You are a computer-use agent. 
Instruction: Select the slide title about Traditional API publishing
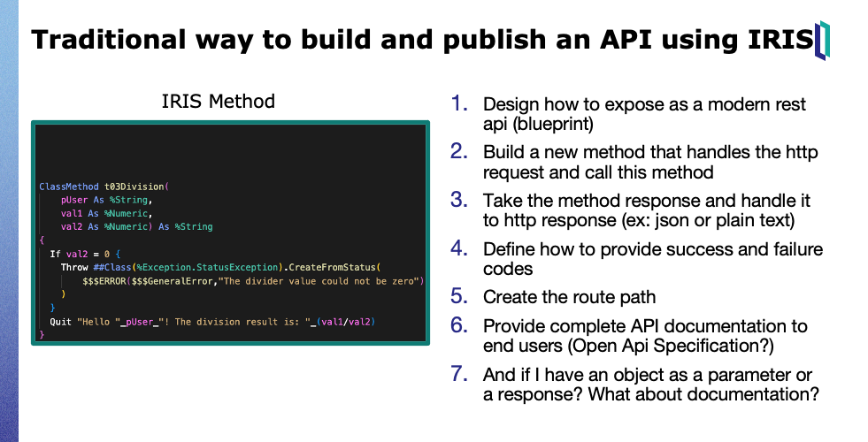pos(421,41)
